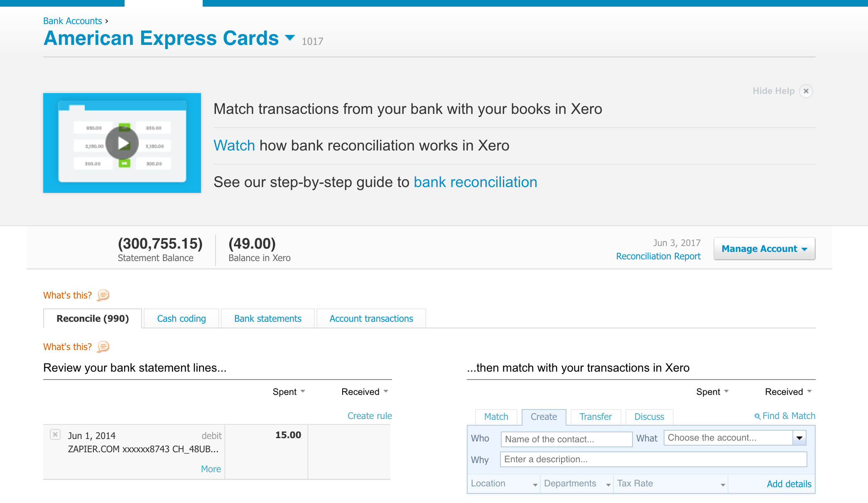
Task: Click speech bubble icon above Reconcile tab
Action: [x=103, y=295]
